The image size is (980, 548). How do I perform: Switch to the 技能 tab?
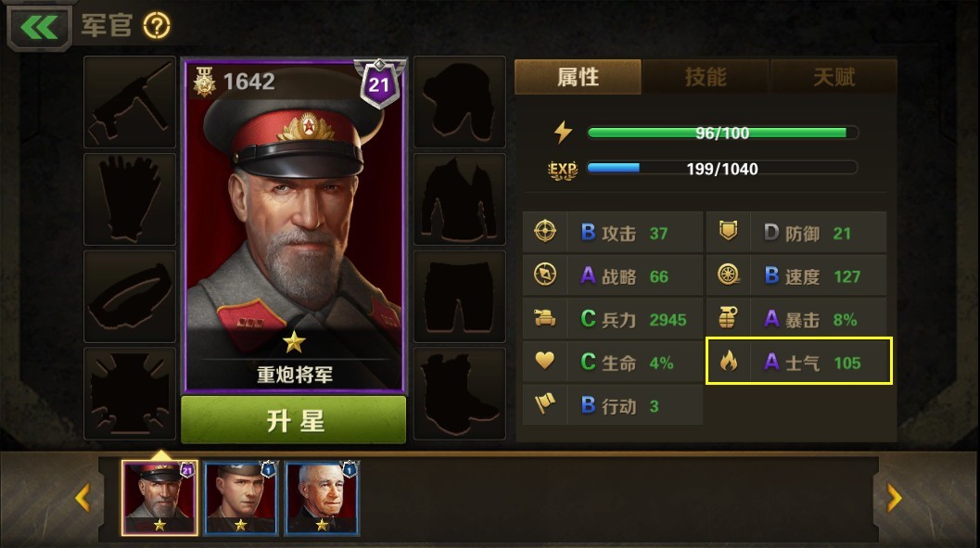point(706,77)
